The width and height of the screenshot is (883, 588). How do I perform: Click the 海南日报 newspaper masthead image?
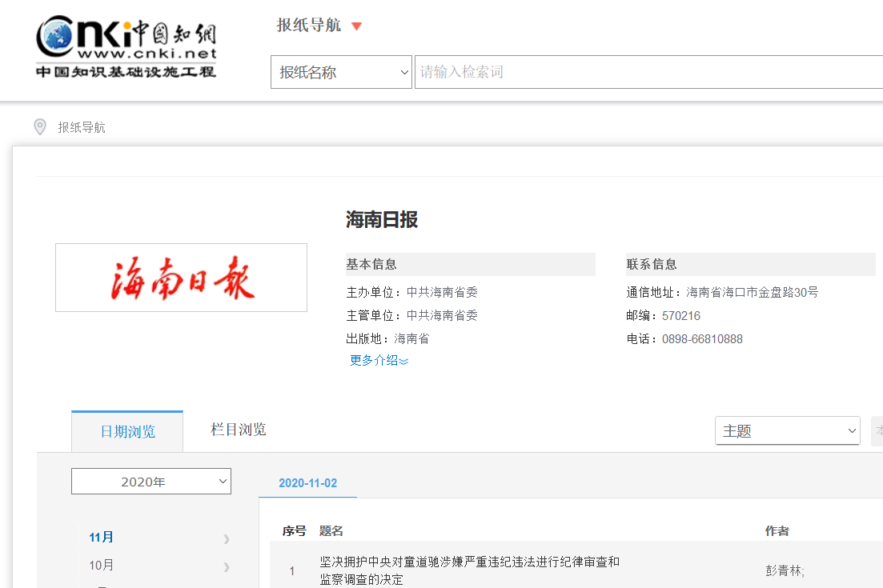181,278
